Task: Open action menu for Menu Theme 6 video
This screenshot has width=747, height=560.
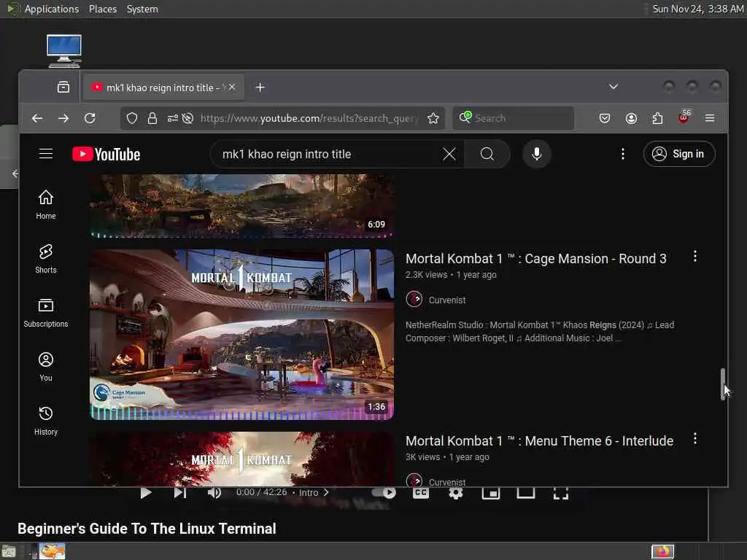Action: (695, 438)
